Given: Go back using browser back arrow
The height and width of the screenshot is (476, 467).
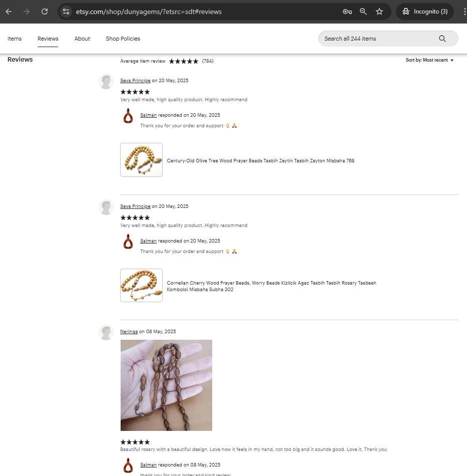Looking at the screenshot, I should coord(9,12).
